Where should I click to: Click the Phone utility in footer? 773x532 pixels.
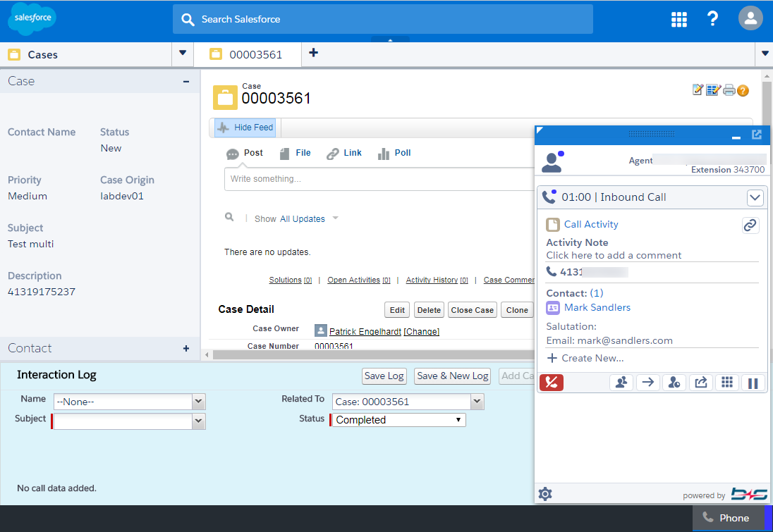[728, 518]
